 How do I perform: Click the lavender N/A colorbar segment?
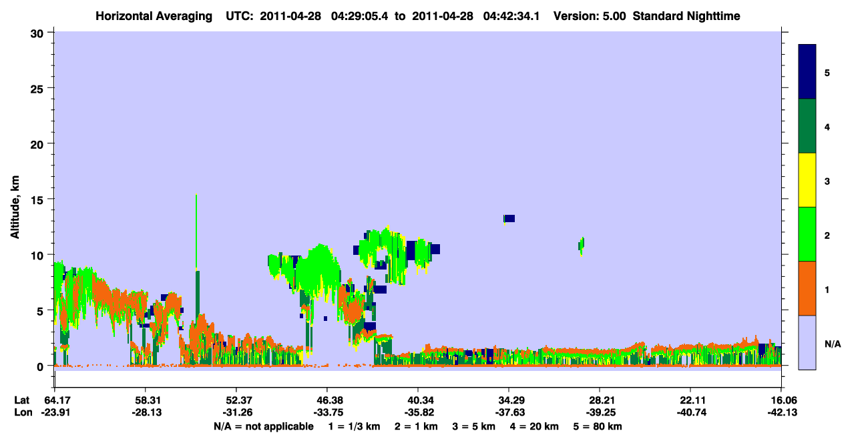click(x=807, y=342)
